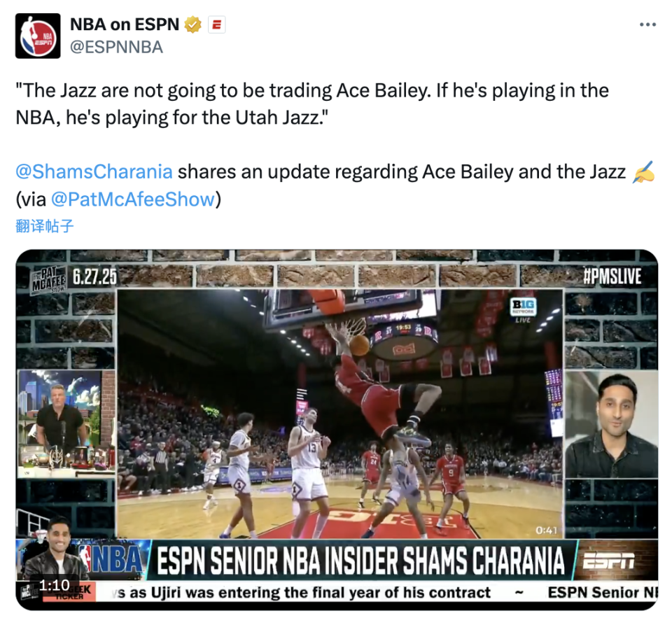The height and width of the screenshot is (625, 672).
Task: Click the Big Ten Network live logo
Action: [x=523, y=310]
